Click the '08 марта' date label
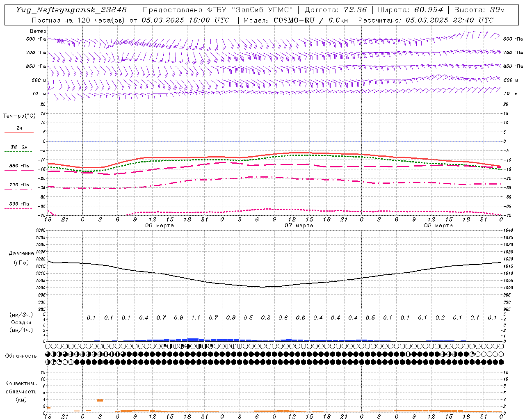This screenshot has height=420, width=525. [438, 226]
